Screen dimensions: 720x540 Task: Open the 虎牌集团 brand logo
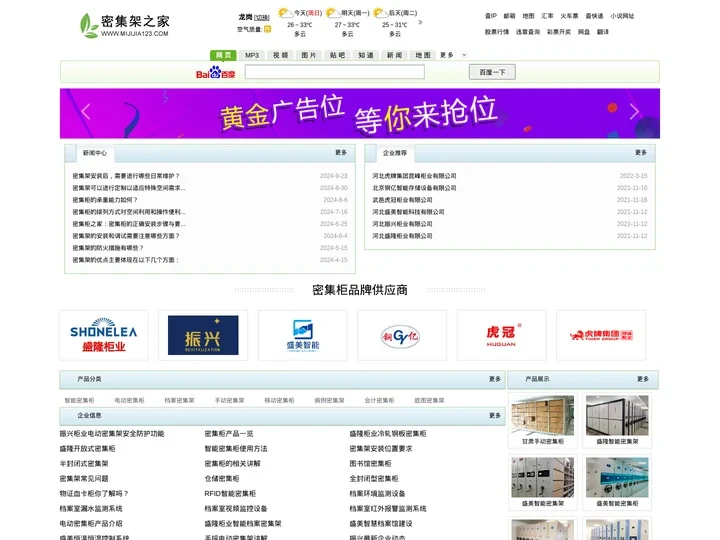tap(601, 335)
